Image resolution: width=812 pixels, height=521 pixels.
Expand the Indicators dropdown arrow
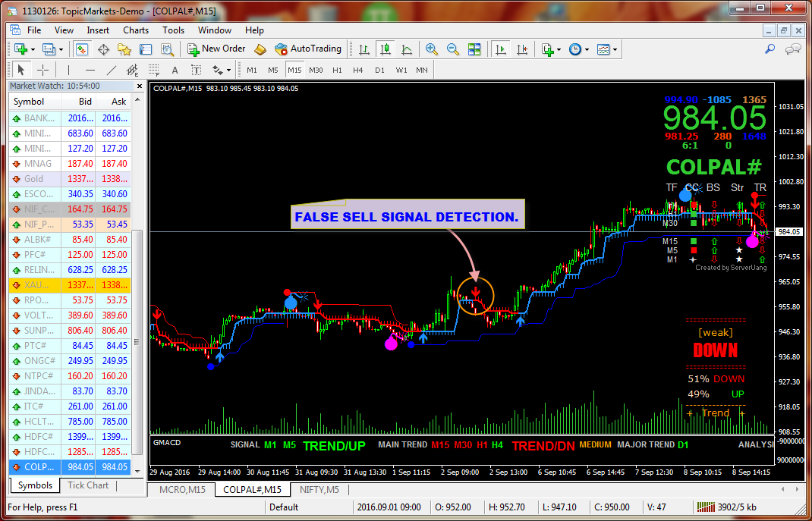click(x=559, y=49)
